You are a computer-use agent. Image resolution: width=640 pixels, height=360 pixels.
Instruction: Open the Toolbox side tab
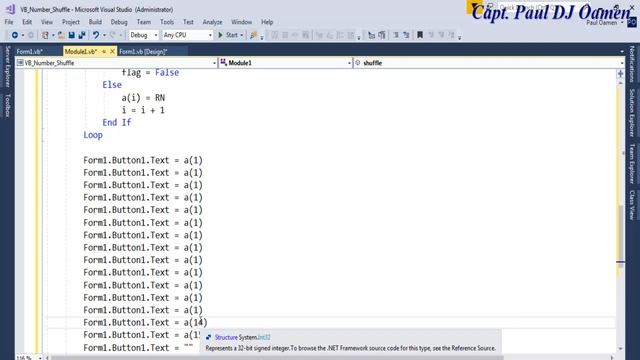coord(7,105)
